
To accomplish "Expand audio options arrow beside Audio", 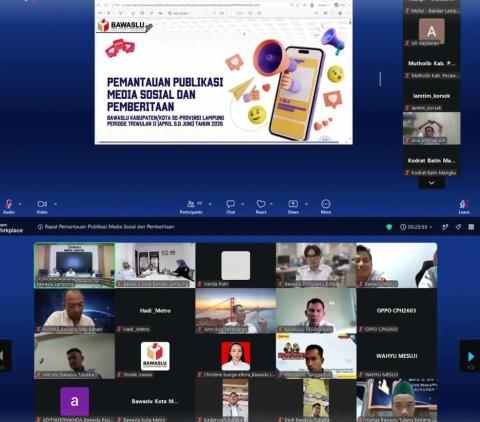I will (x=20, y=204).
